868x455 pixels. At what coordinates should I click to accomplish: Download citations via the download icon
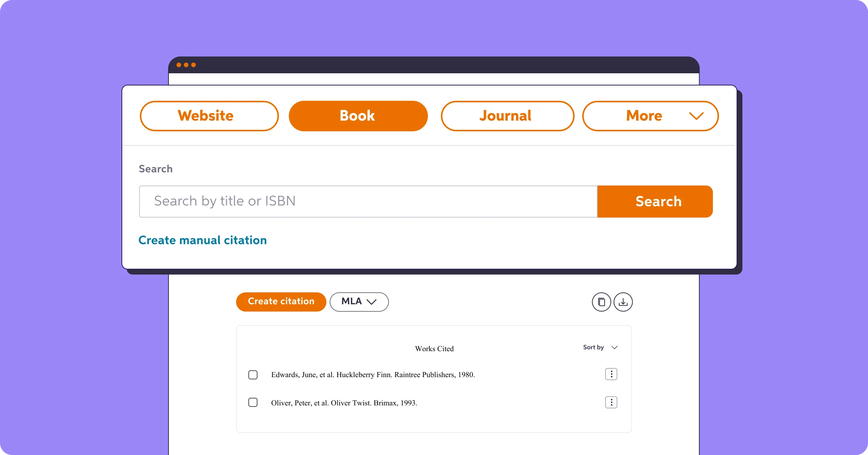click(x=623, y=302)
